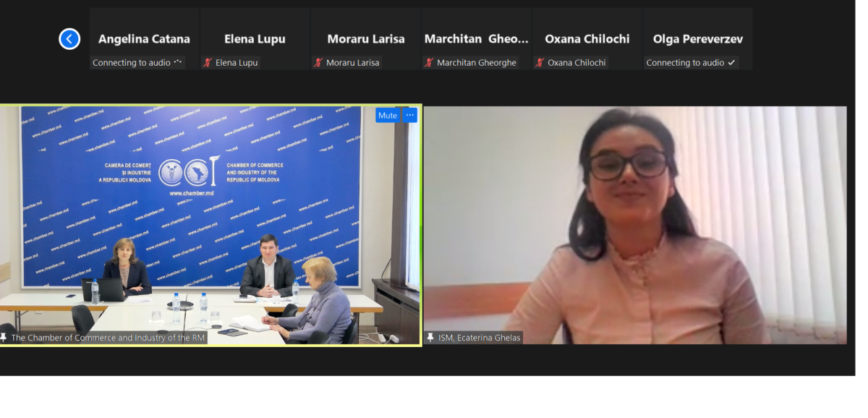Click the Chamber of Commerce name label
This screenshot has width=868, height=418.
coord(108,338)
